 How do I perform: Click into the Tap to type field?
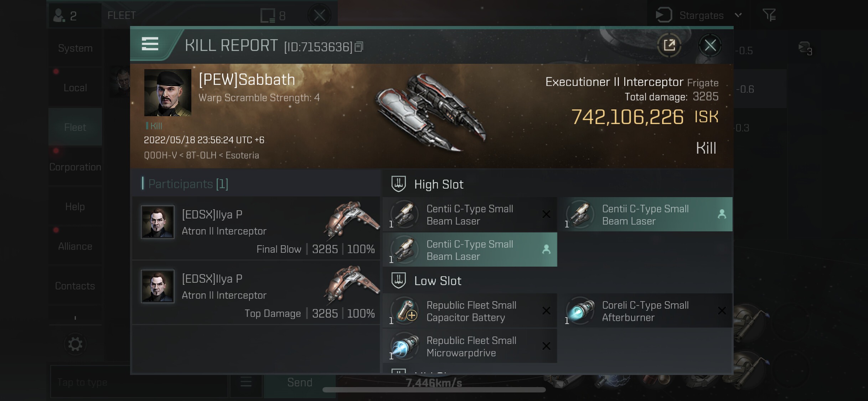[139, 382]
